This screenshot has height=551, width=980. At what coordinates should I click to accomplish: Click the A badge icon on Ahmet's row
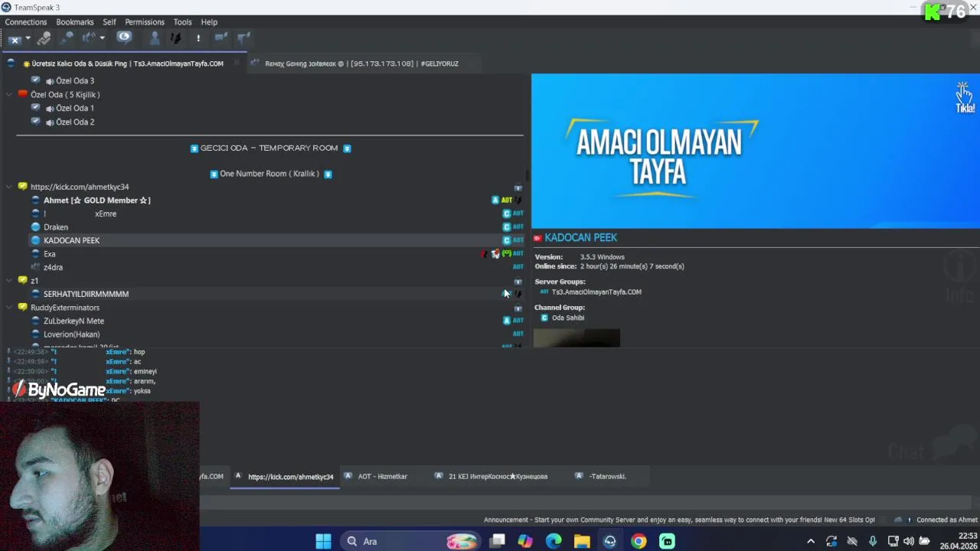(495, 201)
